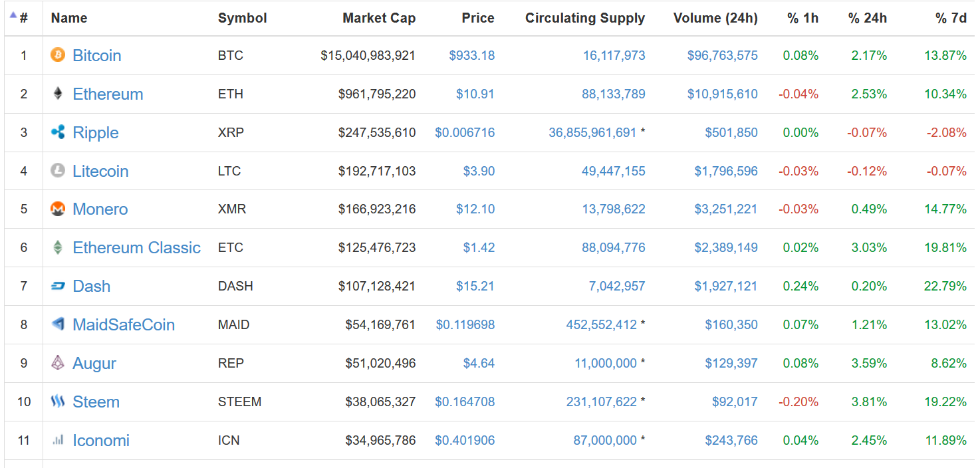Image resolution: width=980 pixels, height=468 pixels.
Task: Click Ripple price $0.006716
Action: (x=465, y=132)
